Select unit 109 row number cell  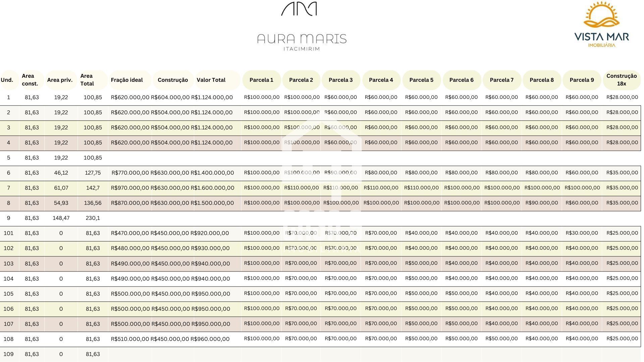pos(8,354)
